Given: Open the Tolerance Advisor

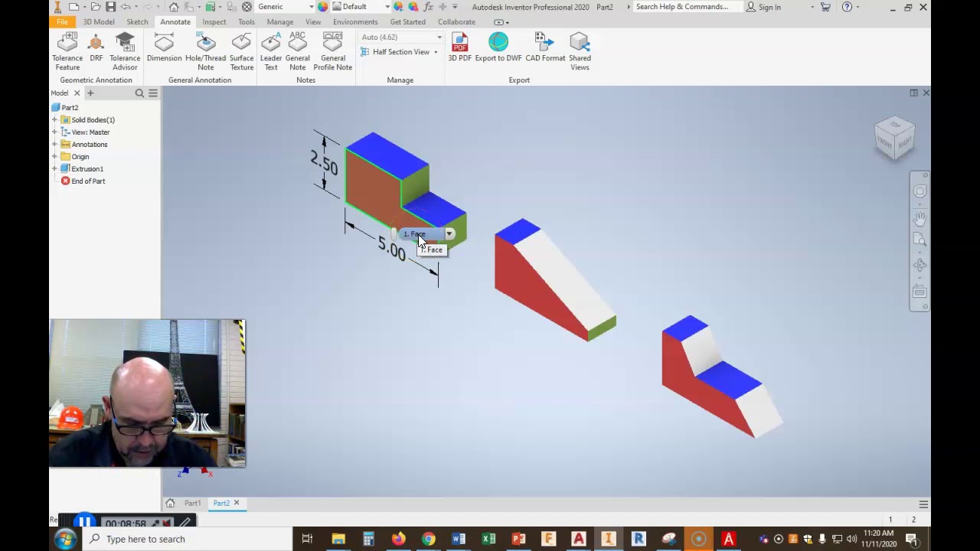Looking at the screenshot, I should click(x=125, y=52).
